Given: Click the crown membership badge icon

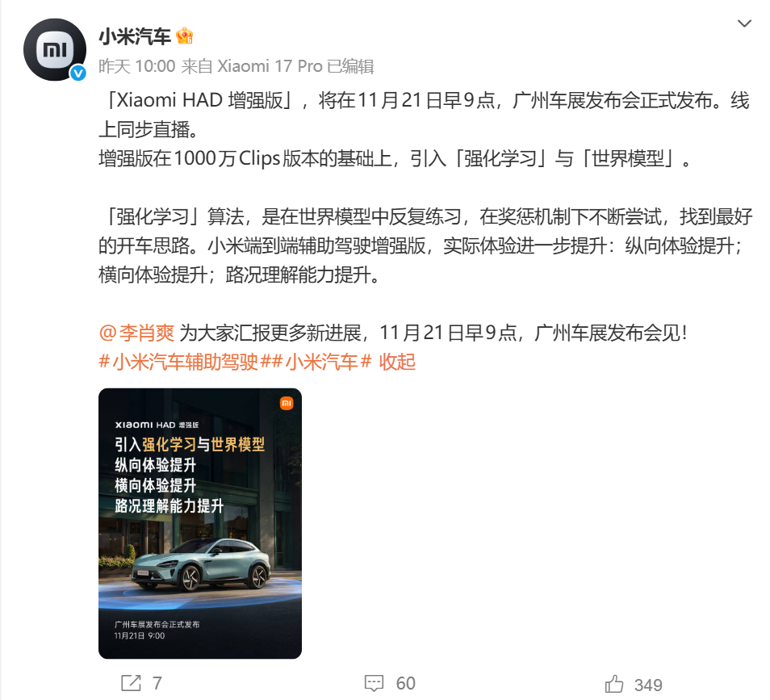Looking at the screenshot, I should click(x=185, y=36).
